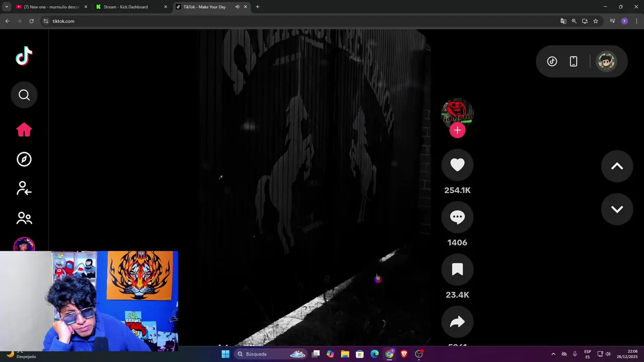
Task: Go to the TikTok Home feed icon
Action: [x=24, y=130]
